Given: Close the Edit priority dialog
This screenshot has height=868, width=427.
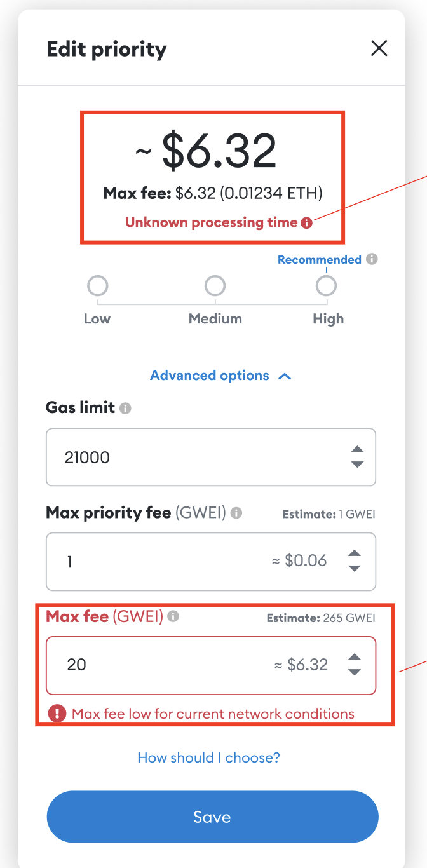Looking at the screenshot, I should 379,48.
